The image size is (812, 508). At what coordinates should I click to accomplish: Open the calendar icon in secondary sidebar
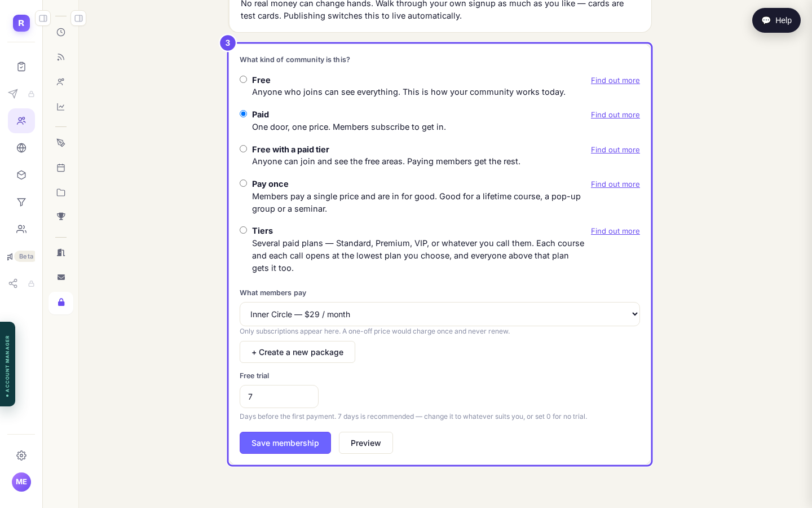click(61, 168)
